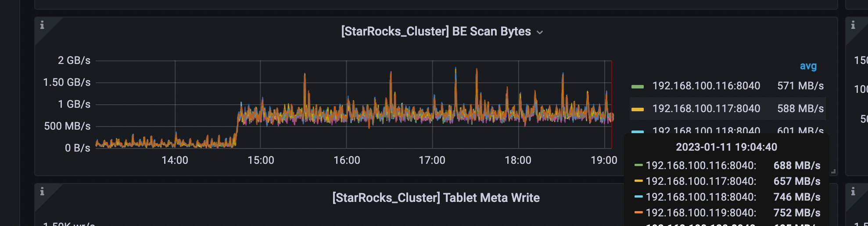Viewport: 868px width, 226px height.
Task: Click the green color swatch for 192.168.100.116:8040
Action: coord(637,87)
